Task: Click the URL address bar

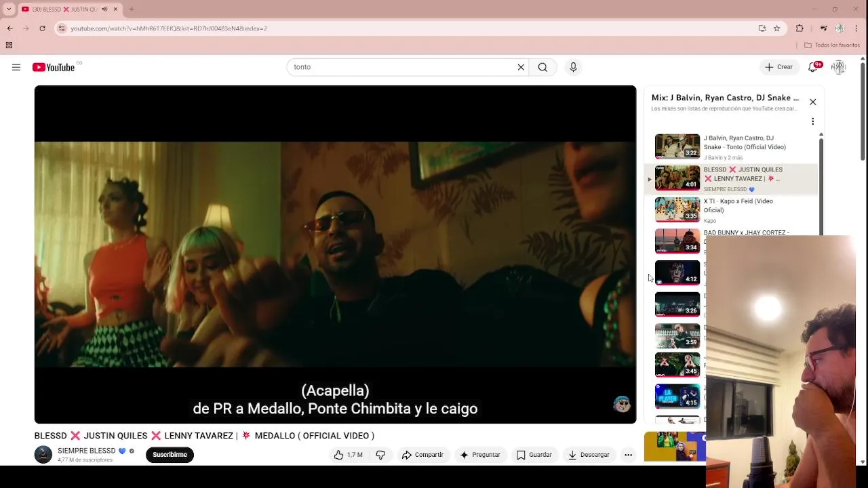Action: coord(407,28)
